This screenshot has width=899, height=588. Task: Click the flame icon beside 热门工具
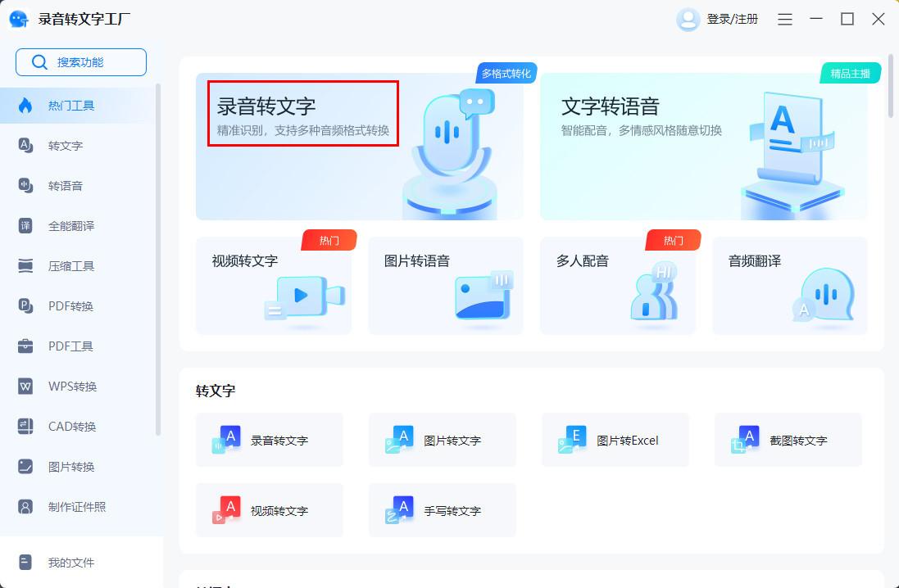(x=25, y=106)
